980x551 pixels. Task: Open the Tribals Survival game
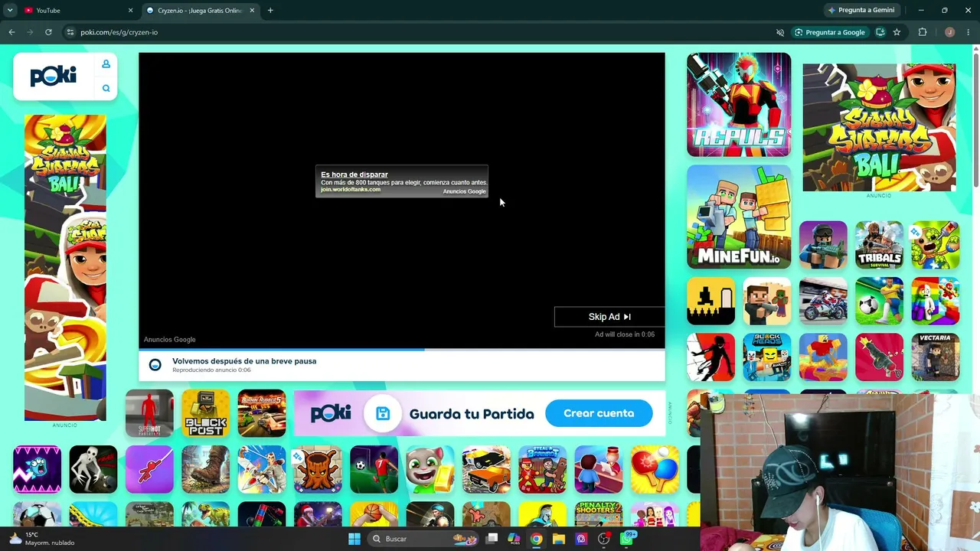click(x=879, y=245)
